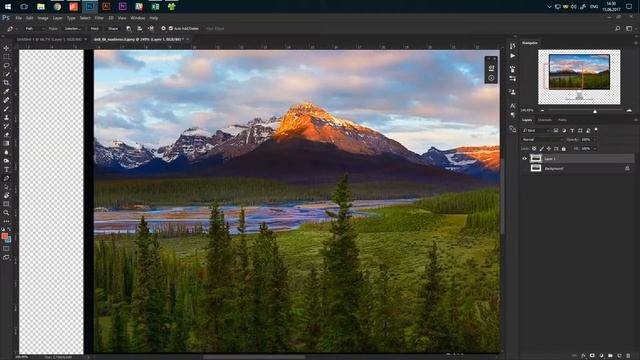The width and height of the screenshot is (640, 360).
Task: Select the Hand tool
Action: coord(6,196)
